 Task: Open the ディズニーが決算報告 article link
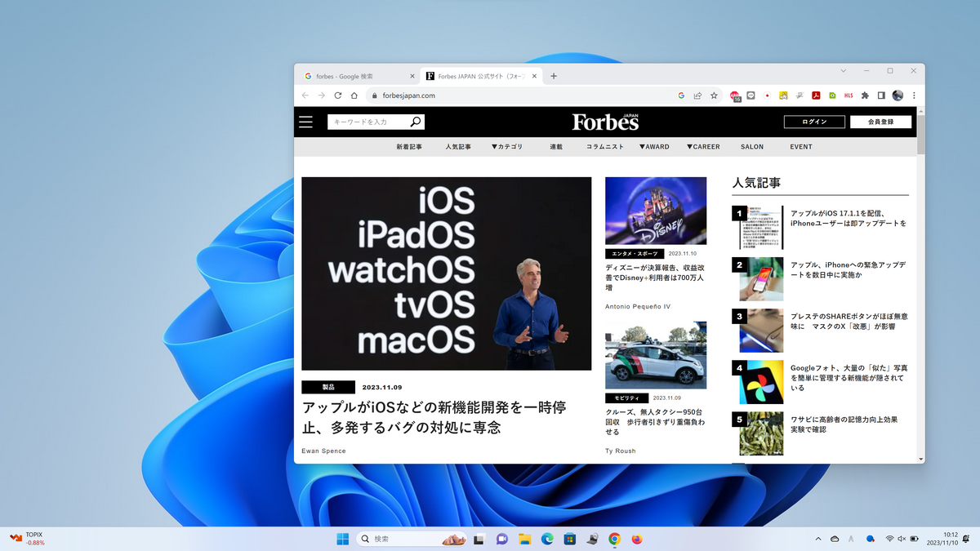pyautogui.click(x=655, y=278)
